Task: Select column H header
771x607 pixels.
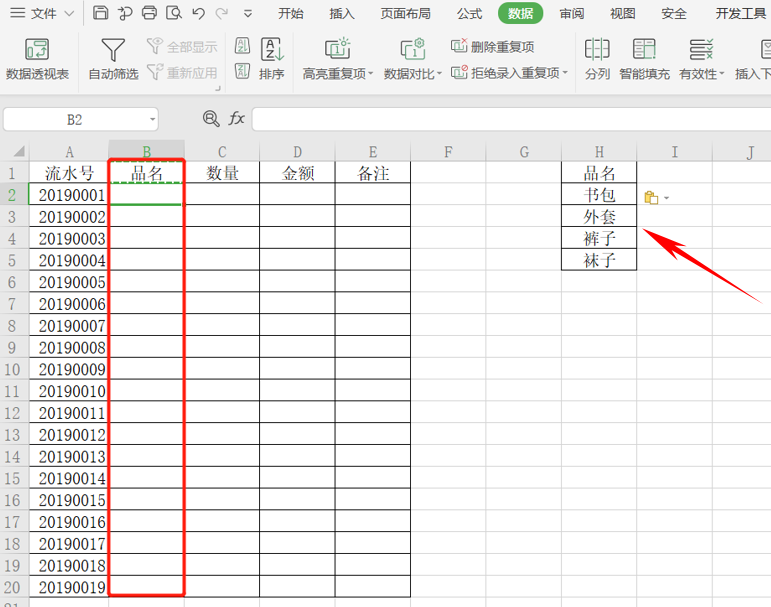Action: pyautogui.click(x=599, y=152)
